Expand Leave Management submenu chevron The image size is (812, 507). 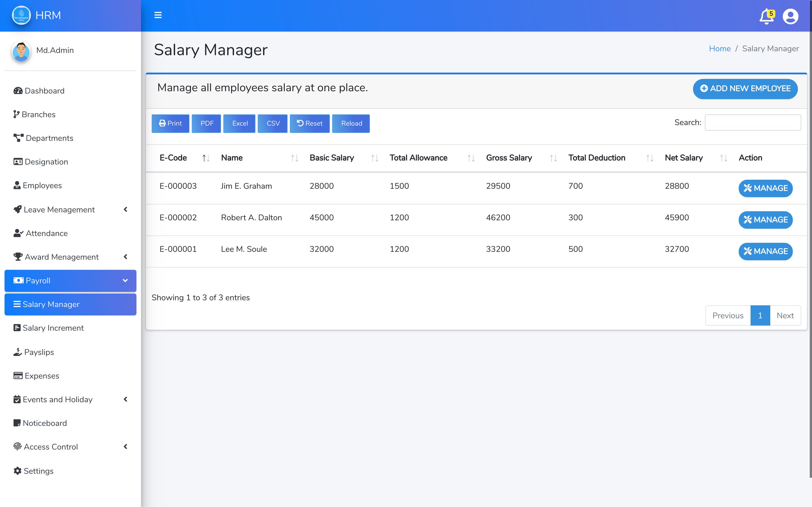click(125, 210)
